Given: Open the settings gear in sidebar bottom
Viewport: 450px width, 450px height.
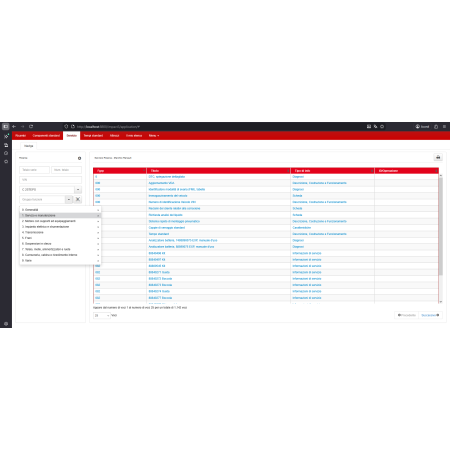Looking at the screenshot, I should 6,324.
